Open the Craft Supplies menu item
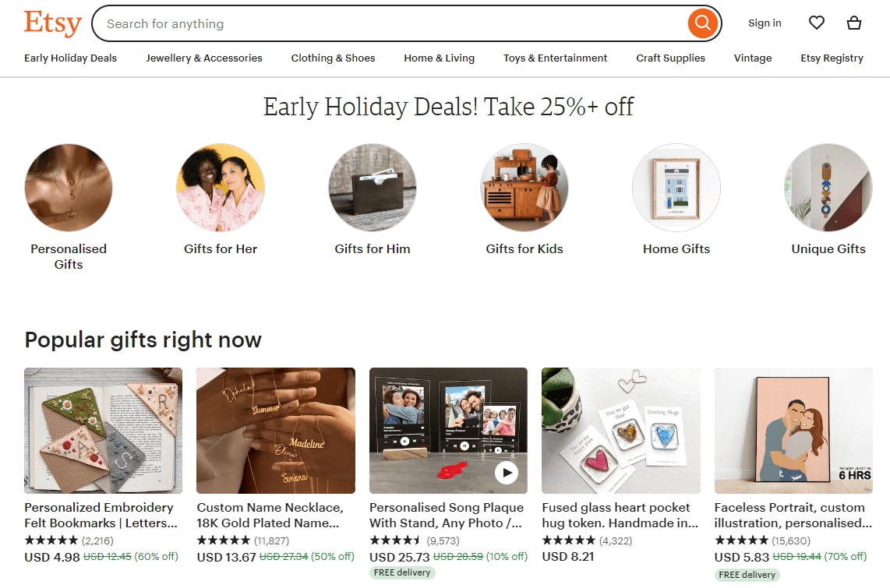Viewport: 890px width, 588px height. 669,58
